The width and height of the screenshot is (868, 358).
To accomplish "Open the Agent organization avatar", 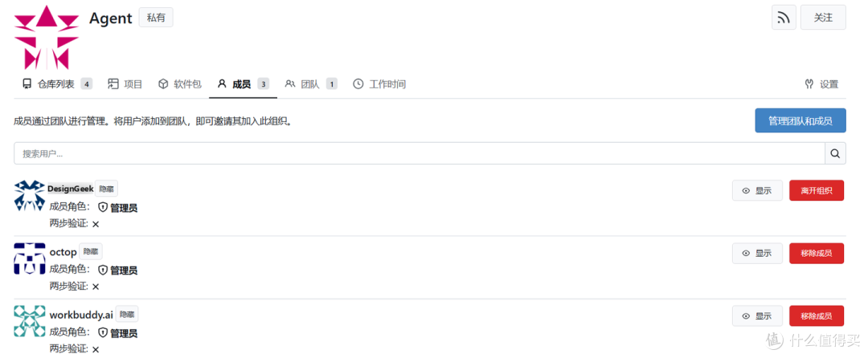I will 47,37.
